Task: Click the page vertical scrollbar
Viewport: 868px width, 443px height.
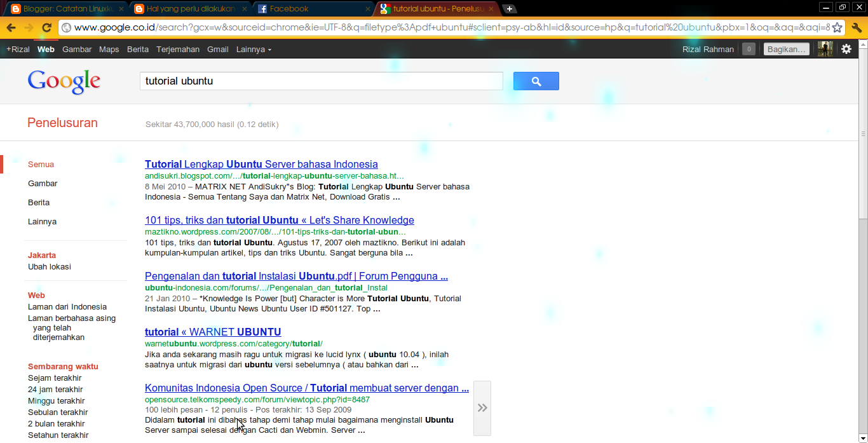Action: pos(863,133)
